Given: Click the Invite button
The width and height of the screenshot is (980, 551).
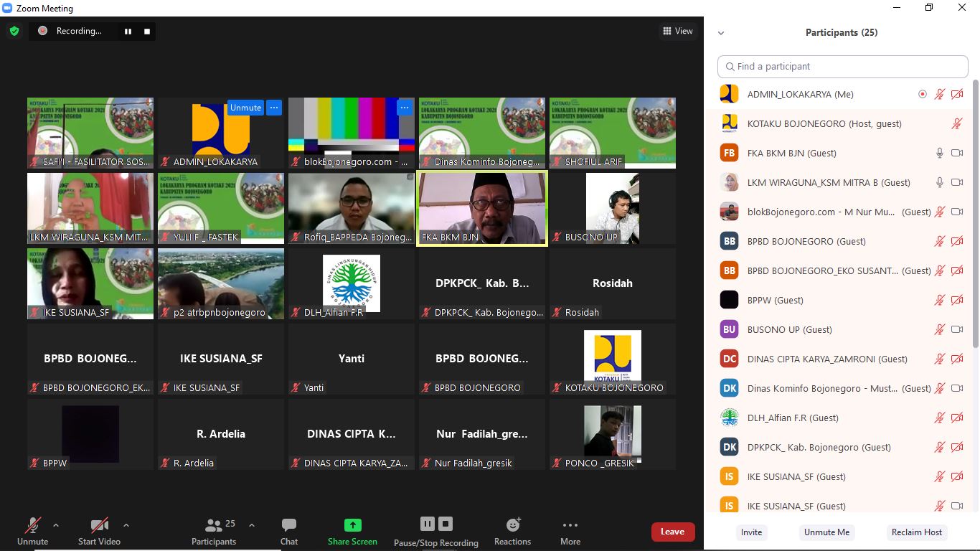Looking at the screenshot, I should tap(751, 532).
